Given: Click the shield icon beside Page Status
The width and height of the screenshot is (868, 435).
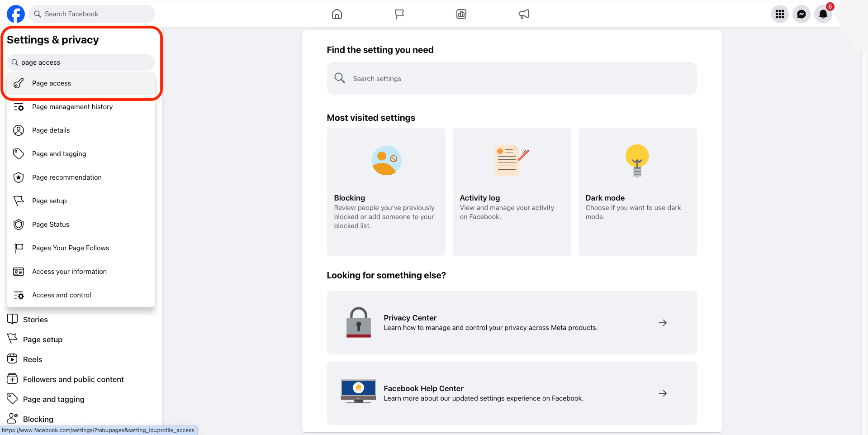Looking at the screenshot, I should (19, 225).
